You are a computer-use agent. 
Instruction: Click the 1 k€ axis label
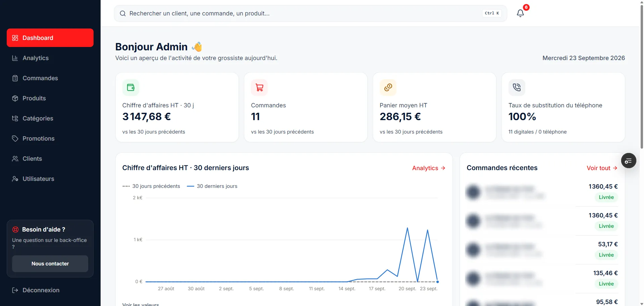(138, 240)
